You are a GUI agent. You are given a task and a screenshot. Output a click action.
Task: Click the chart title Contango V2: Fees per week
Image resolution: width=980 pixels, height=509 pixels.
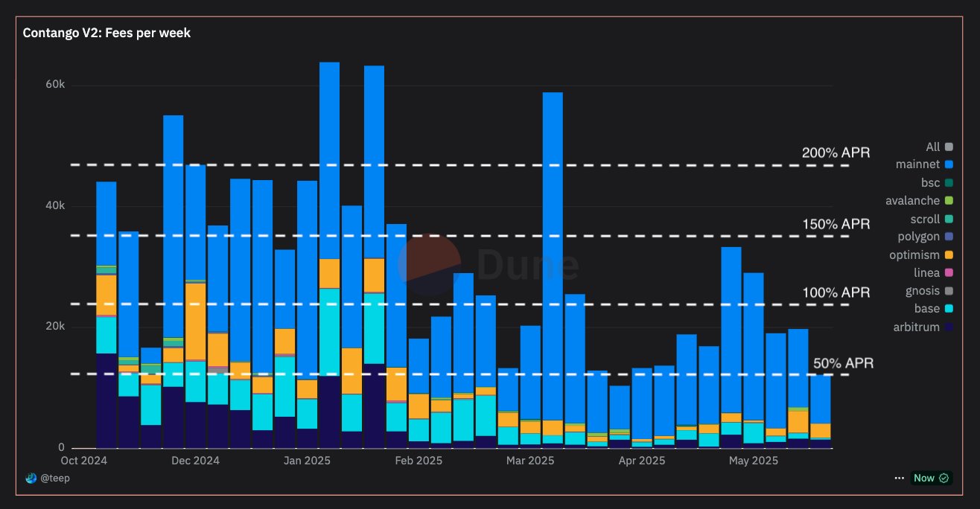click(106, 33)
